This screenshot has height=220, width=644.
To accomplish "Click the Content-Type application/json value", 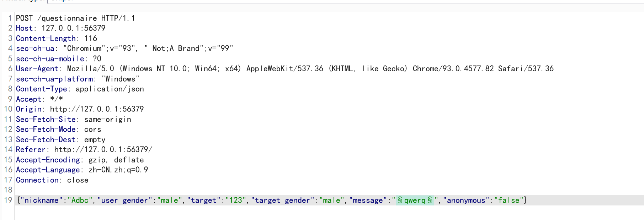I will pyautogui.click(x=109, y=89).
